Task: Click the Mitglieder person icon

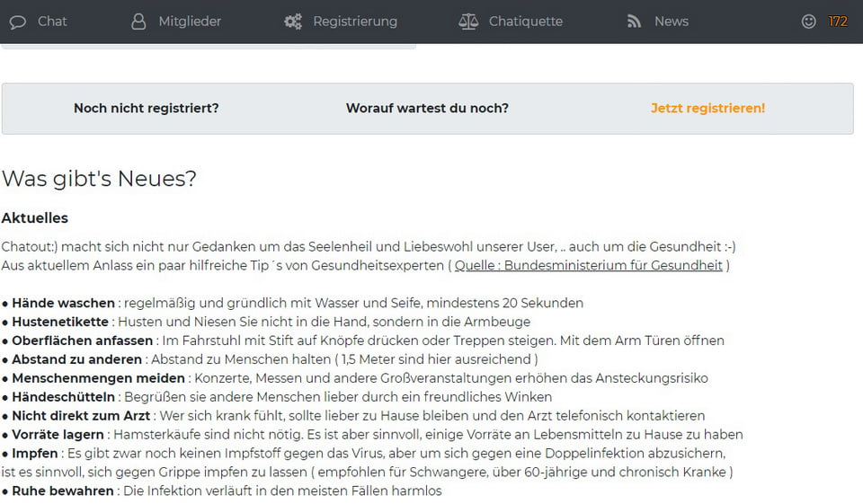Action: point(138,22)
